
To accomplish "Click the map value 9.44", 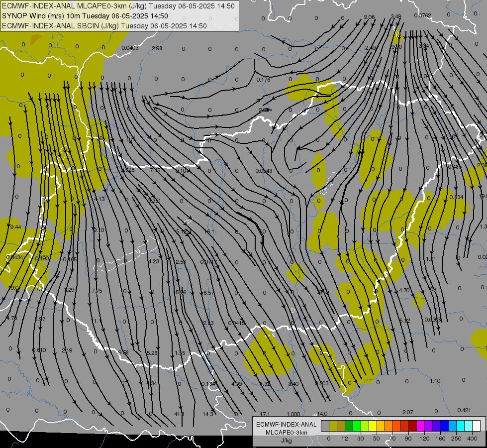I will [15, 227].
